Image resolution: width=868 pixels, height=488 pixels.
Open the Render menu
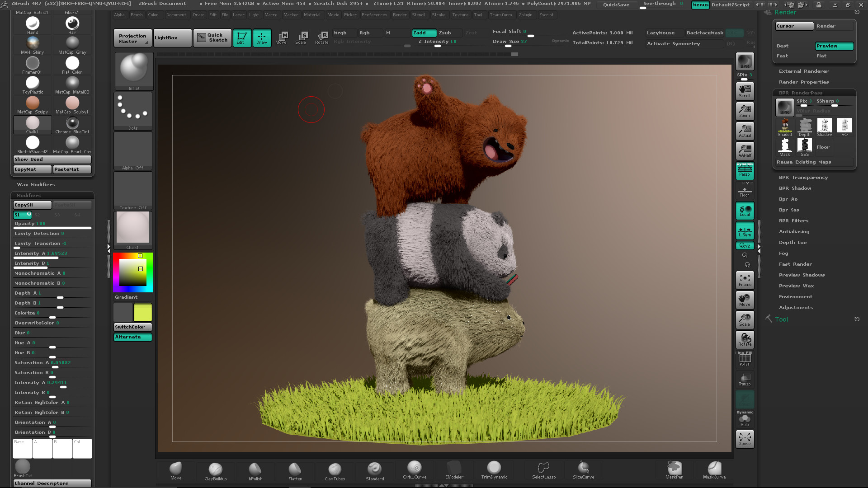(x=400, y=15)
